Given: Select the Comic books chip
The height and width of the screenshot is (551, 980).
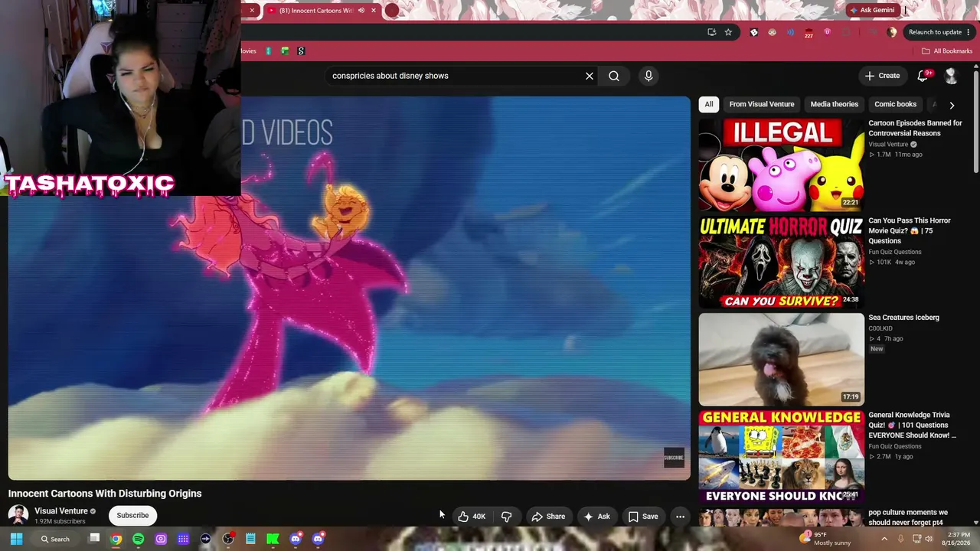Looking at the screenshot, I should click(x=895, y=104).
